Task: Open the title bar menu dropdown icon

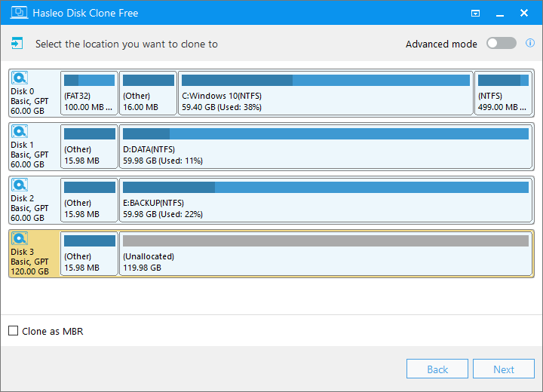Action: coord(475,13)
